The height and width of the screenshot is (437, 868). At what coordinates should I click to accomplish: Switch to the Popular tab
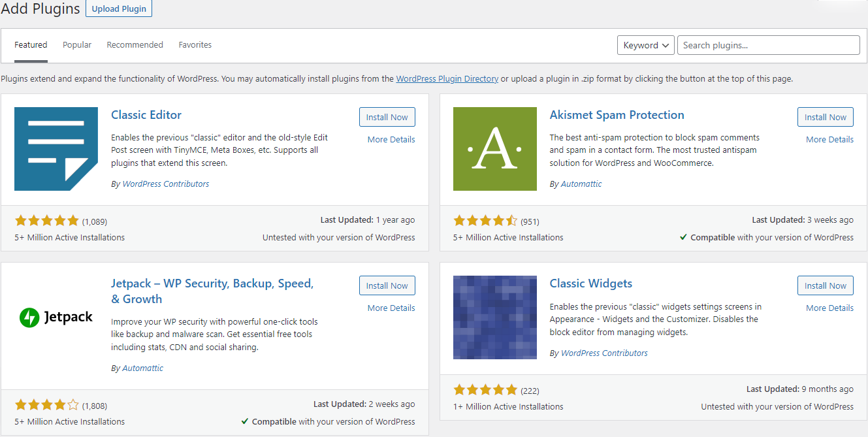coord(77,45)
